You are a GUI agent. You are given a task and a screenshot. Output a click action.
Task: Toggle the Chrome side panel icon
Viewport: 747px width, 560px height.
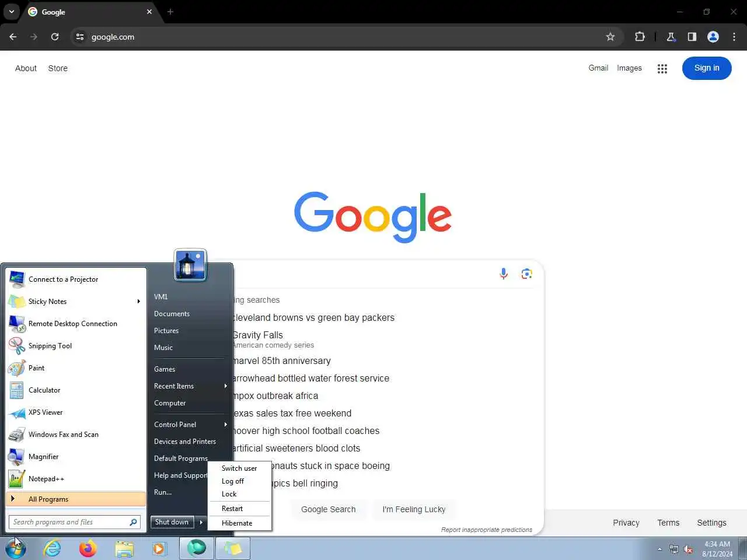click(x=692, y=37)
